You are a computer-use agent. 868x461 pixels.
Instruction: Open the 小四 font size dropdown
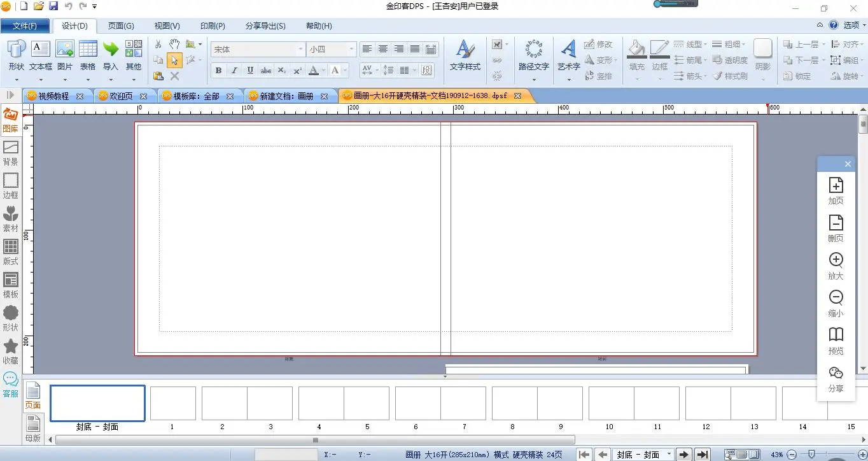pos(351,49)
